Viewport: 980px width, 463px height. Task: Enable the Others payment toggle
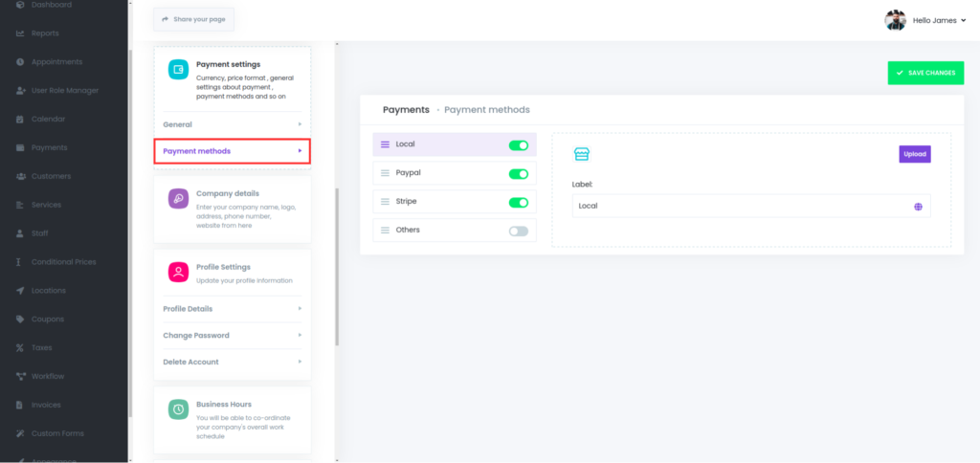518,231
